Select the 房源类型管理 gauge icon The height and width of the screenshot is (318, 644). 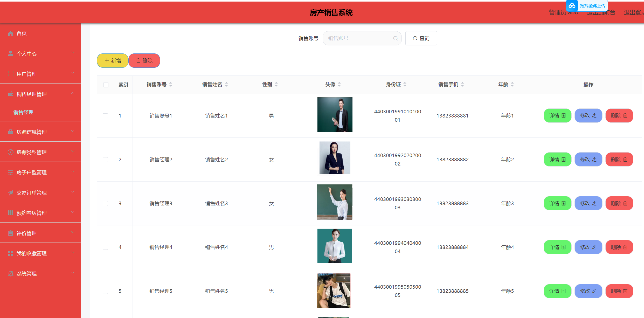click(11, 152)
